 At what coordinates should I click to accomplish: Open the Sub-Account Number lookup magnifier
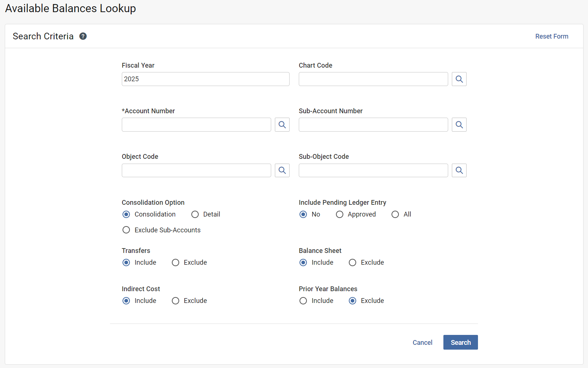click(x=459, y=125)
